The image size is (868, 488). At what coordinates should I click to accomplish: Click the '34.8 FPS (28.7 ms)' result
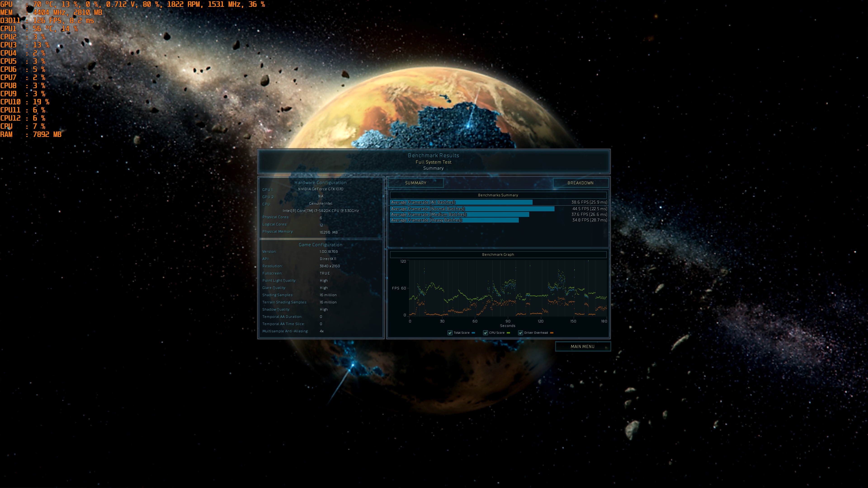point(590,220)
